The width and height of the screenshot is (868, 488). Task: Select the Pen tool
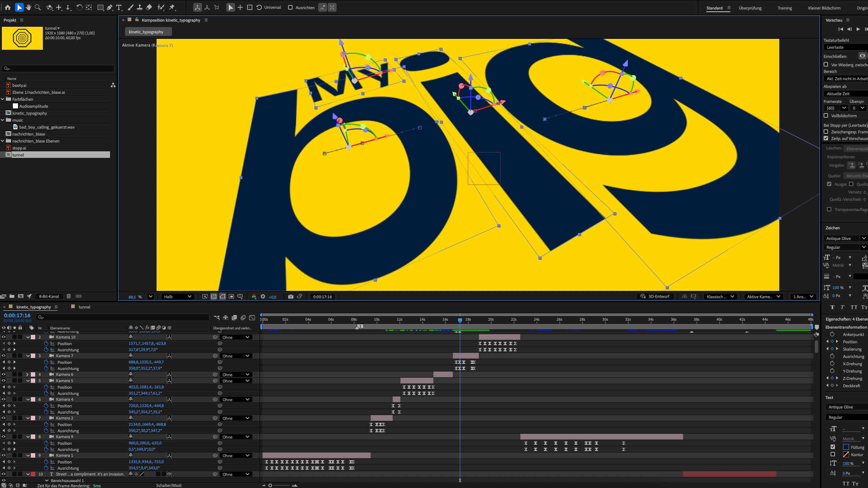pos(110,7)
